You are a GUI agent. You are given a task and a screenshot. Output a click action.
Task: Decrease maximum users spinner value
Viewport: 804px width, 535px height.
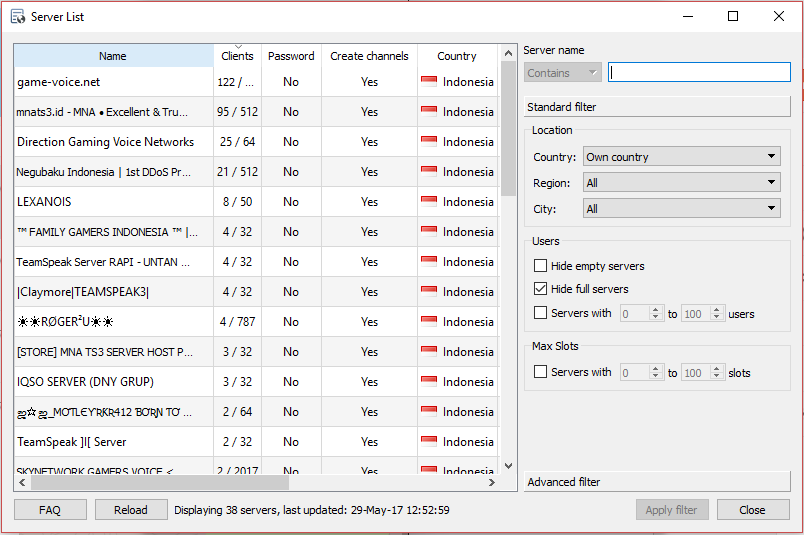[717, 316]
